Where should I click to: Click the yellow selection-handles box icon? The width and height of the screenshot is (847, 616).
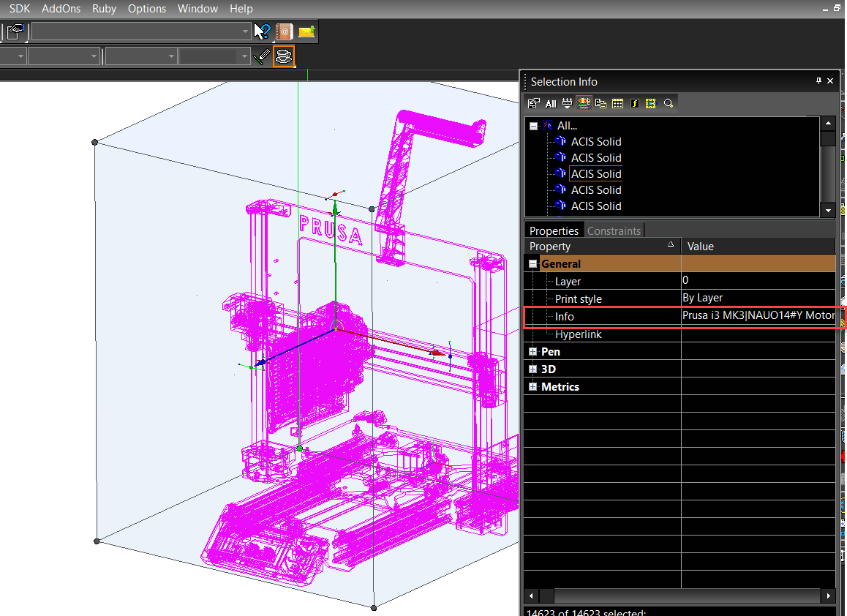651,103
